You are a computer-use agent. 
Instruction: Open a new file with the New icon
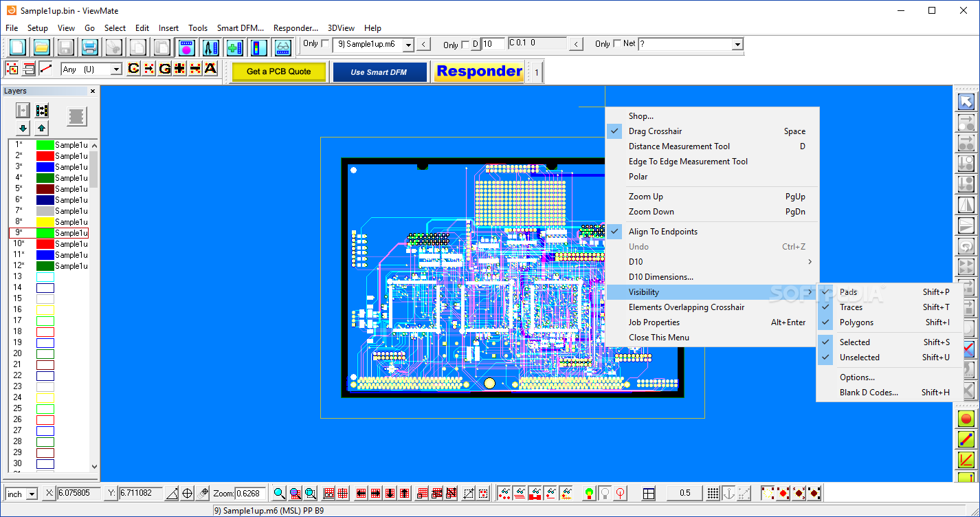tap(16, 47)
